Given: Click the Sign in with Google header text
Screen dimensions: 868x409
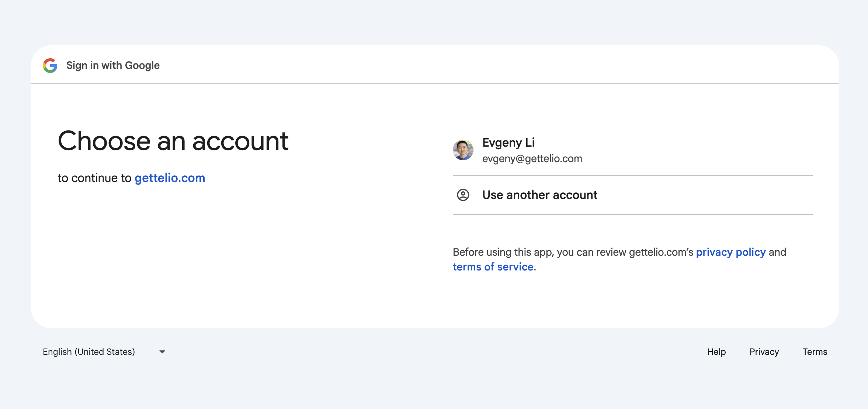Looking at the screenshot, I should [x=113, y=66].
